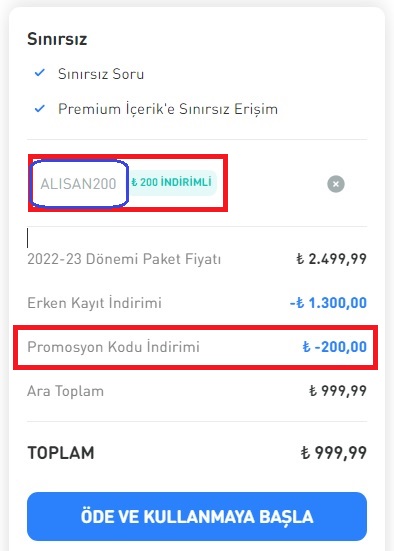Click the TOPLAM ₺ 999,99 final amount
This screenshot has width=394, height=551.
click(334, 453)
